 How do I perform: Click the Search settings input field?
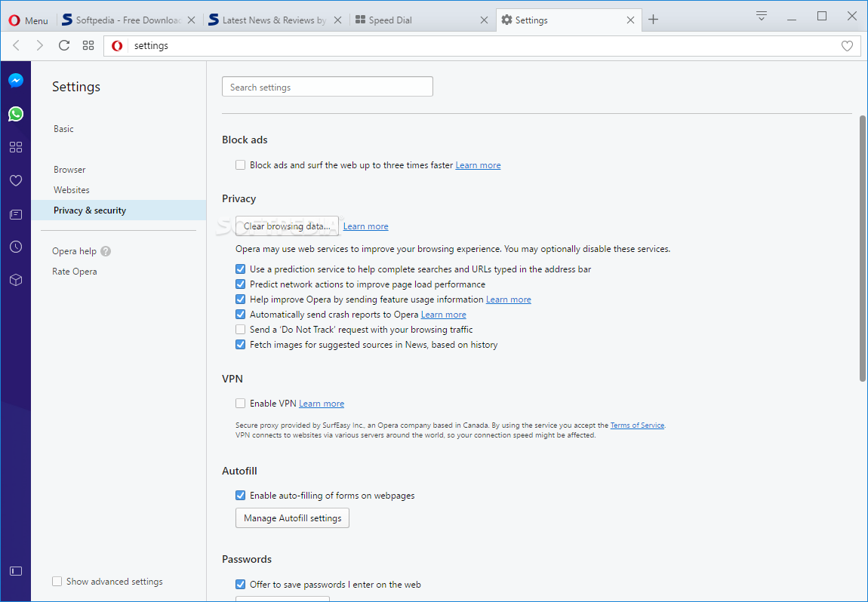(327, 87)
